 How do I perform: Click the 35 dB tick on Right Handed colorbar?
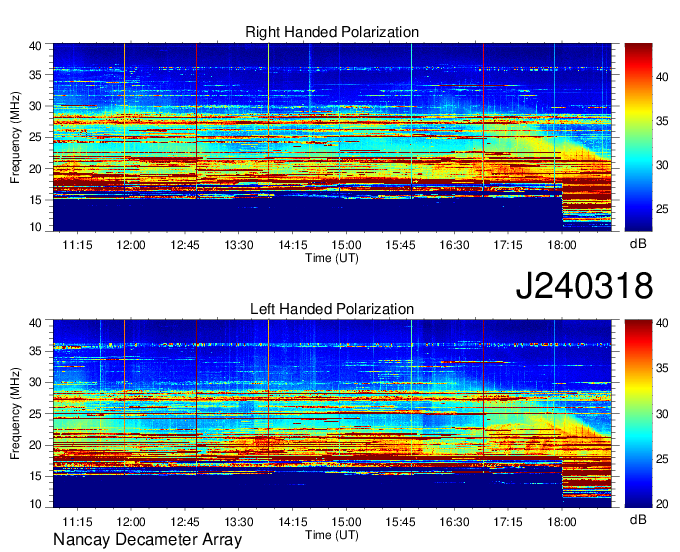pyautogui.click(x=662, y=121)
